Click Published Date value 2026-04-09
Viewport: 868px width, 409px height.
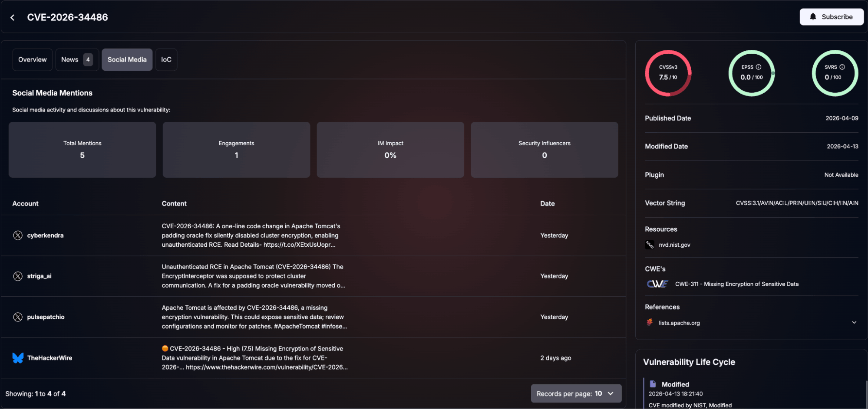point(842,118)
